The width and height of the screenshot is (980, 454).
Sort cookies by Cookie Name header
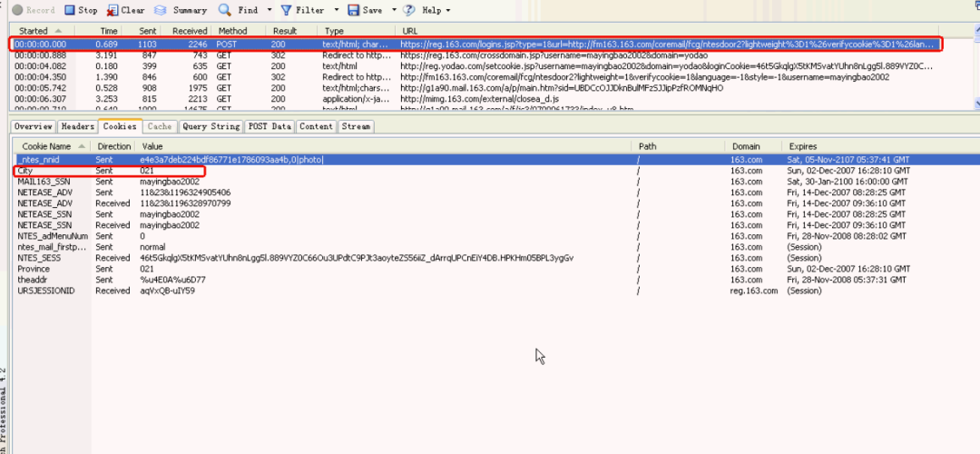[46, 146]
